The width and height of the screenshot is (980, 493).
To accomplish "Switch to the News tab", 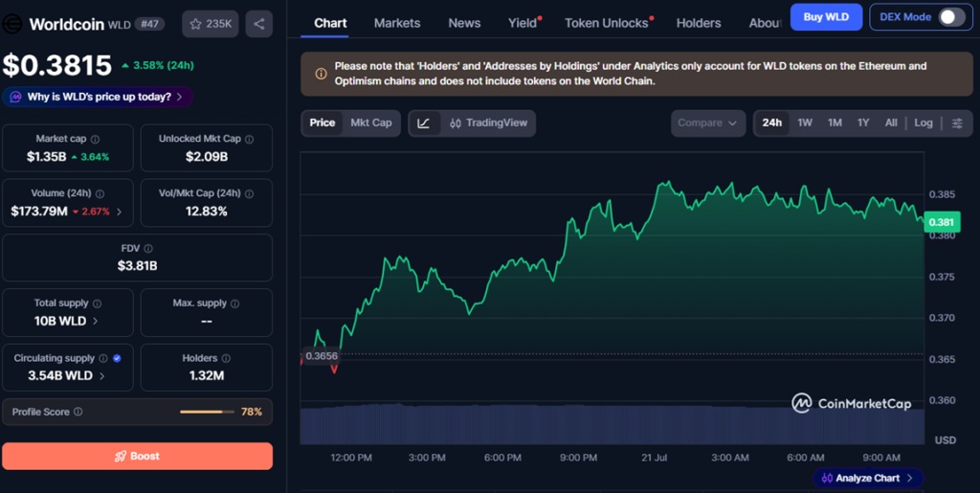I will coord(464,23).
